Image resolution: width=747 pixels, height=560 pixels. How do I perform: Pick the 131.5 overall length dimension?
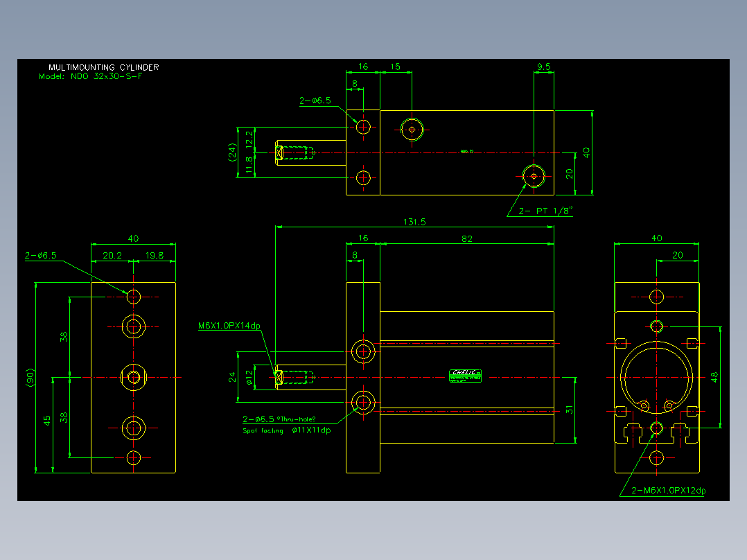pyautogui.click(x=414, y=222)
